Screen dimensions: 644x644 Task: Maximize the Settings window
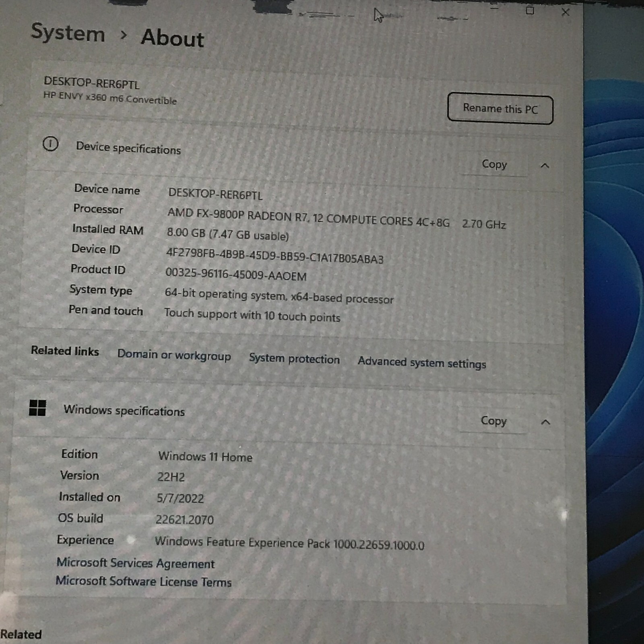coord(530,11)
